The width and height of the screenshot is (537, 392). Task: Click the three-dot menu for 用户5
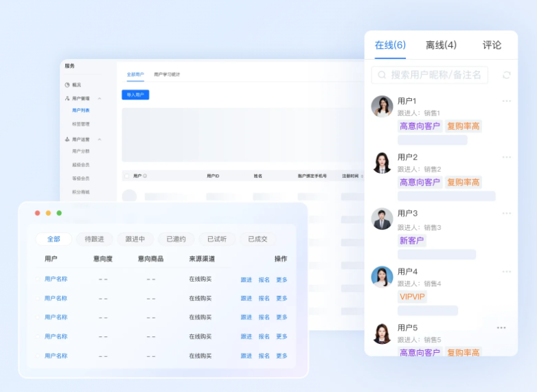pos(501,327)
